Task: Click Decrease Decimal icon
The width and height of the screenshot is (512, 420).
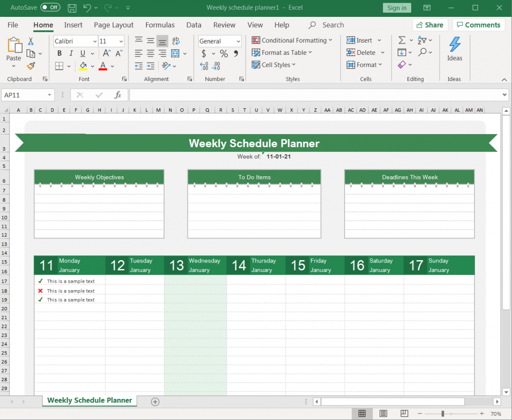Action: click(216, 66)
